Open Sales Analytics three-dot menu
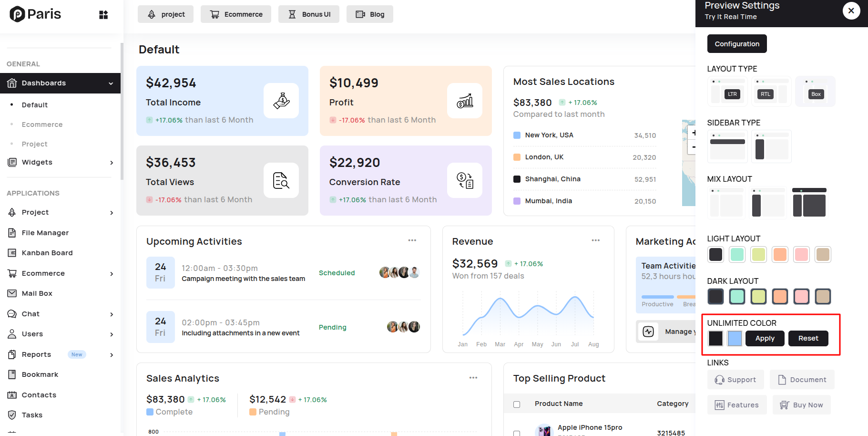 473,378
